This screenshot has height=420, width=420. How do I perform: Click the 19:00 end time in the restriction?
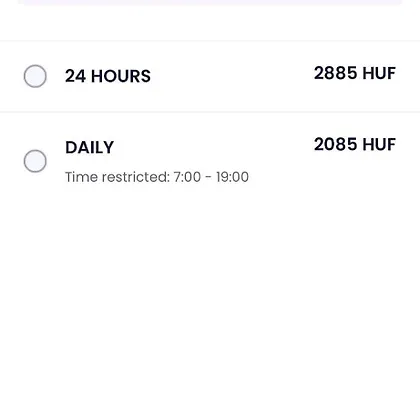[x=232, y=177]
